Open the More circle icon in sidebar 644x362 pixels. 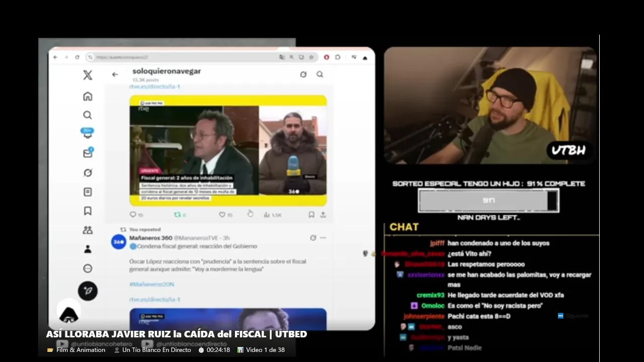click(x=88, y=268)
